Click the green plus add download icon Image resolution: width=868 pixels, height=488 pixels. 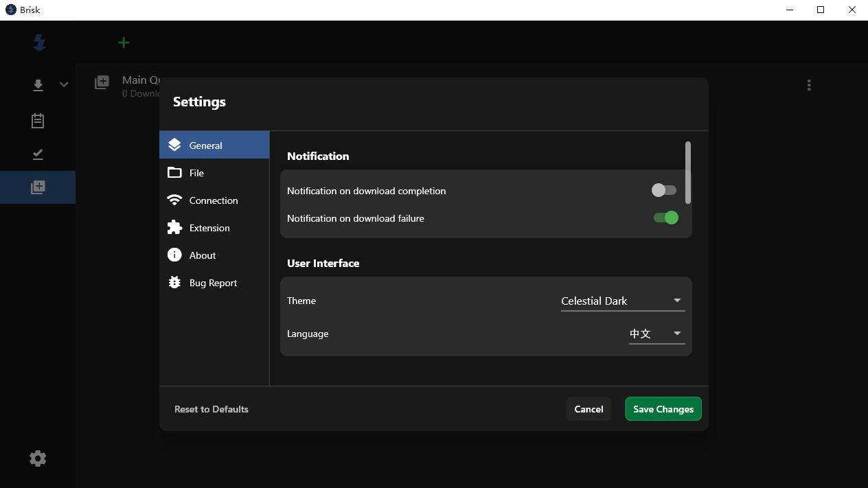click(x=124, y=43)
